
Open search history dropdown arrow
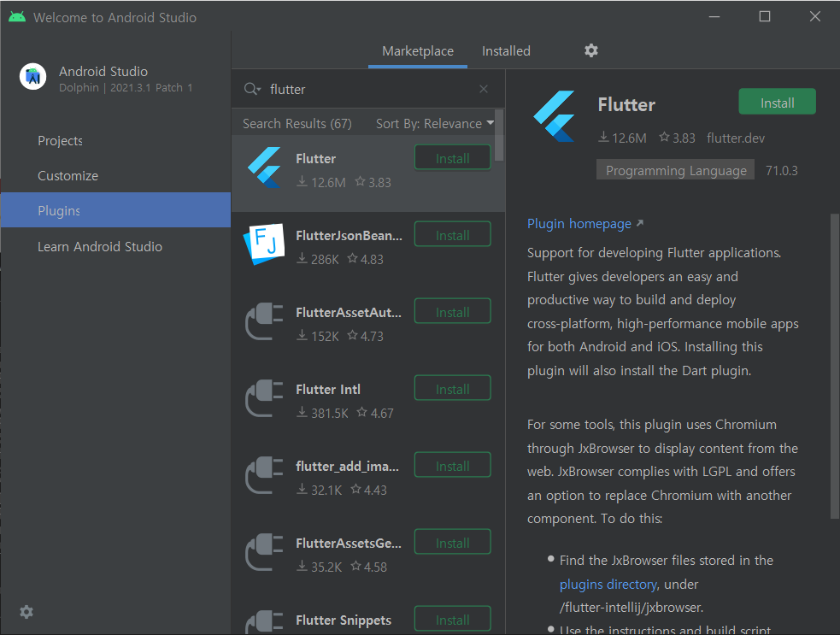click(259, 90)
